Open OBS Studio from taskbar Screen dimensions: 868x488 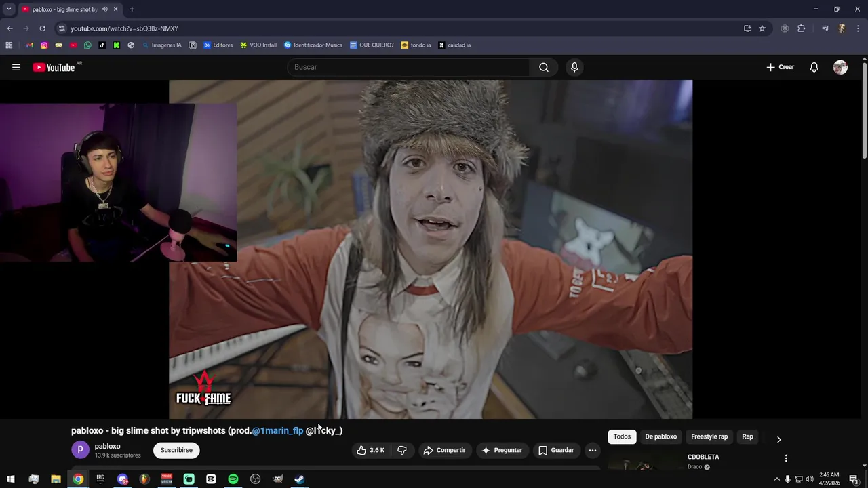pyautogui.click(x=255, y=479)
